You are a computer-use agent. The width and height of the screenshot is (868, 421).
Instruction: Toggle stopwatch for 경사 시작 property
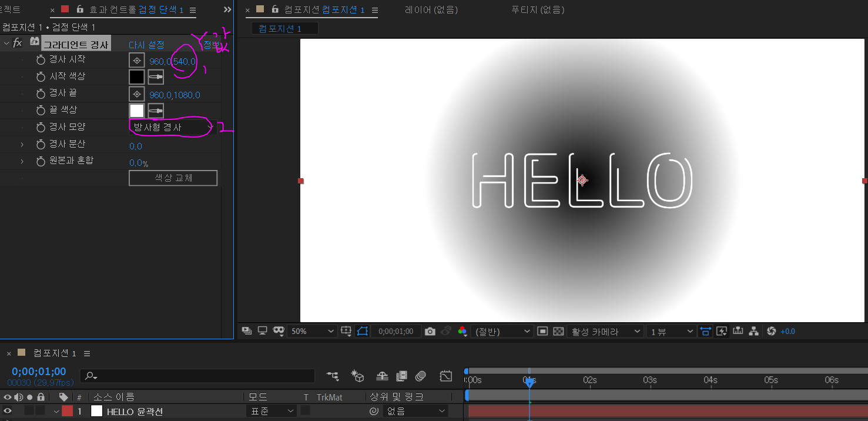click(x=41, y=60)
